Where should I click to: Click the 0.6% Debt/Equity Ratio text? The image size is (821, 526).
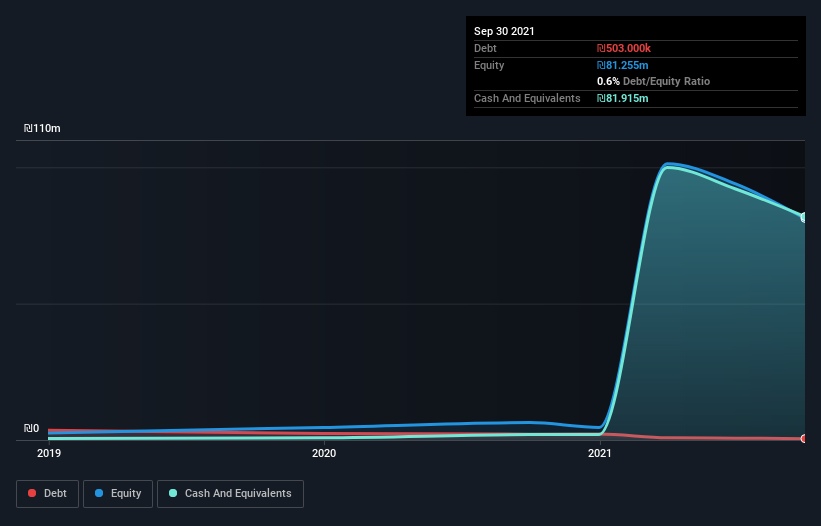653,81
